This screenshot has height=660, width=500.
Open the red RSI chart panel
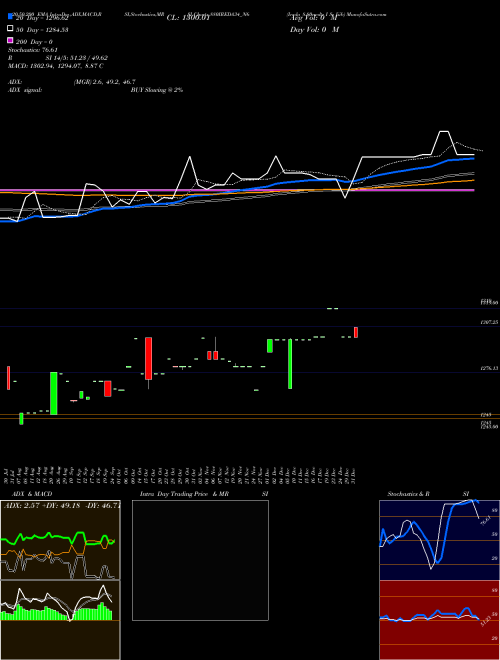[439, 620]
